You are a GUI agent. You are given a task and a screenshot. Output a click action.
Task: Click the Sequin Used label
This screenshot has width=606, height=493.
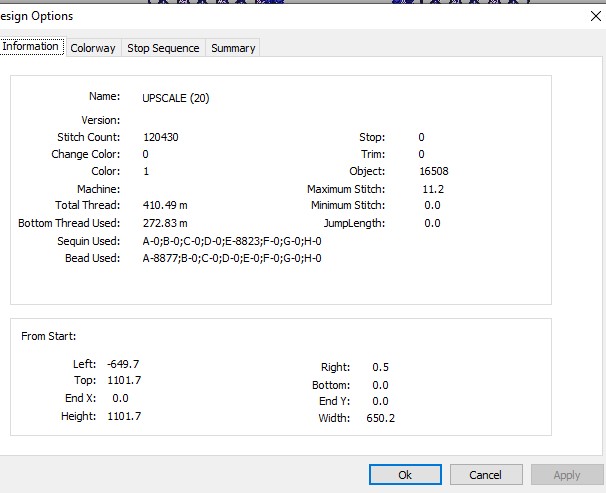coord(89,241)
